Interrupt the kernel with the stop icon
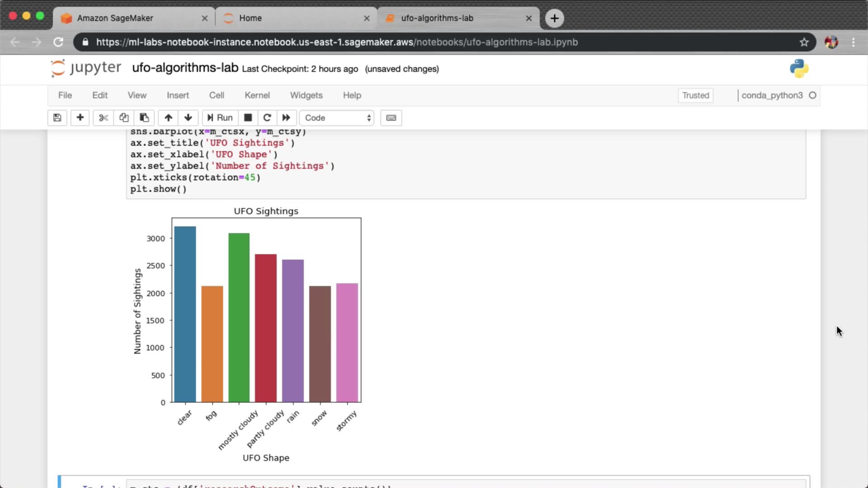868x488 pixels. pyautogui.click(x=248, y=118)
